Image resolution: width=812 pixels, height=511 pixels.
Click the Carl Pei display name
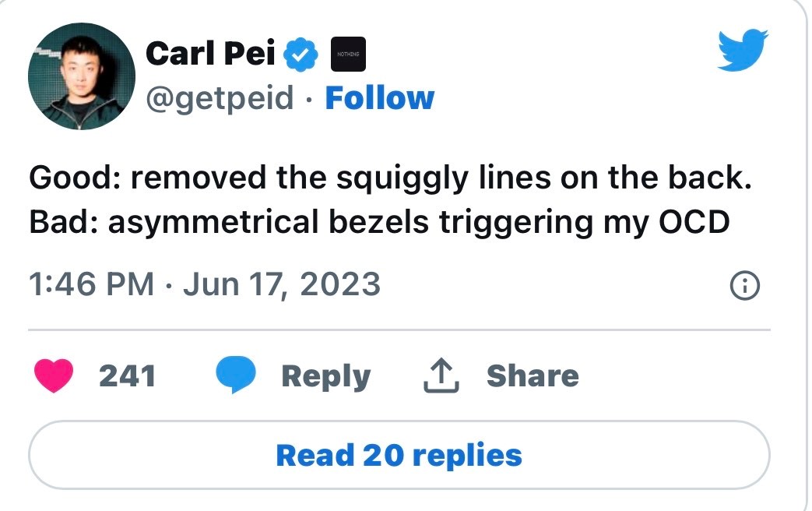click(x=212, y=53)
